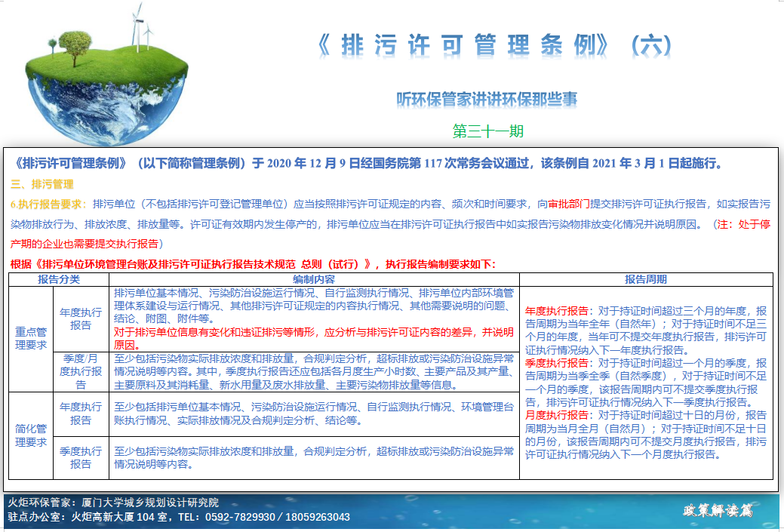Click the red note starting 注：处于停产期
The height and width of the screenshot is (532, 784).
pos(390,234)
